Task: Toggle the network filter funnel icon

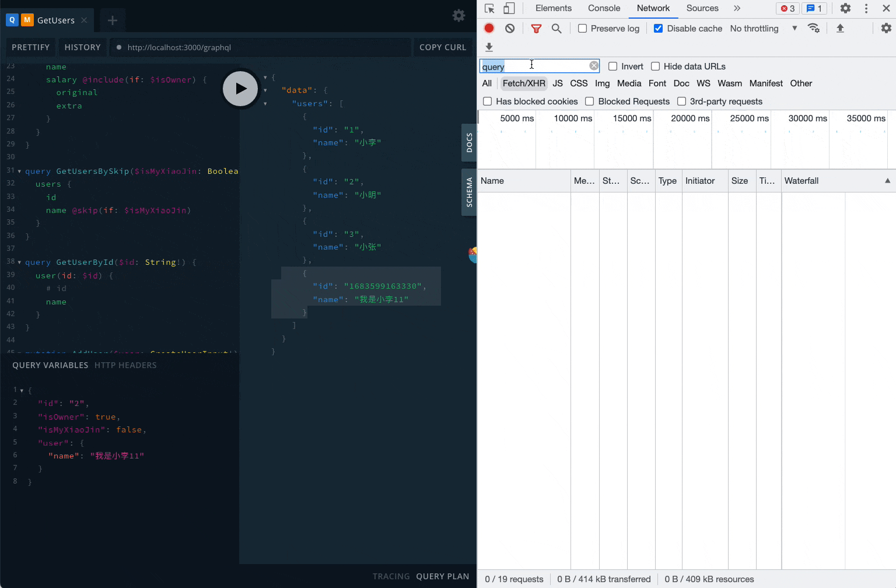Action: tap(536, 28)
